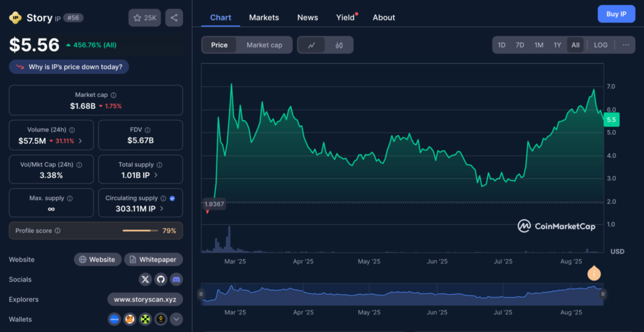Screen dimensions: 644x332
Task: Click the Vol/Mkt Cap info icon
Action: pos(79,165)
